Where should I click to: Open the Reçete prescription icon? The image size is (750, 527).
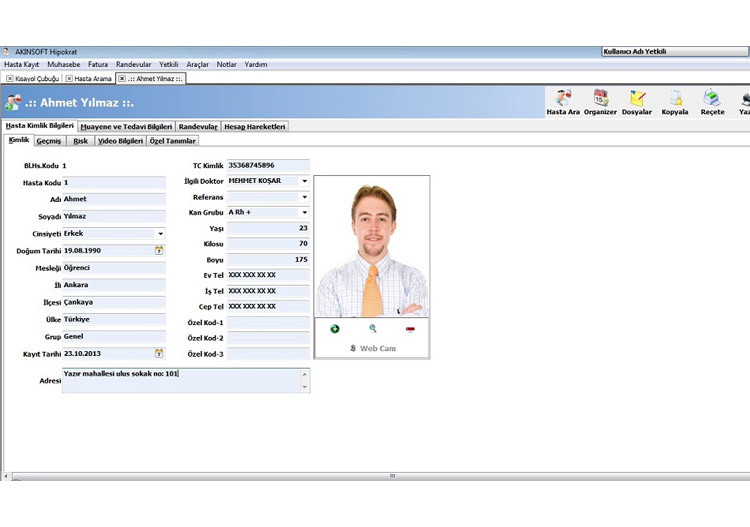[712, 102]
